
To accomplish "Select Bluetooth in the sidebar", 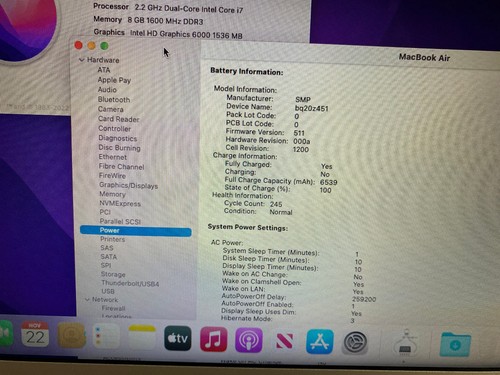I will tap(114, 99).
